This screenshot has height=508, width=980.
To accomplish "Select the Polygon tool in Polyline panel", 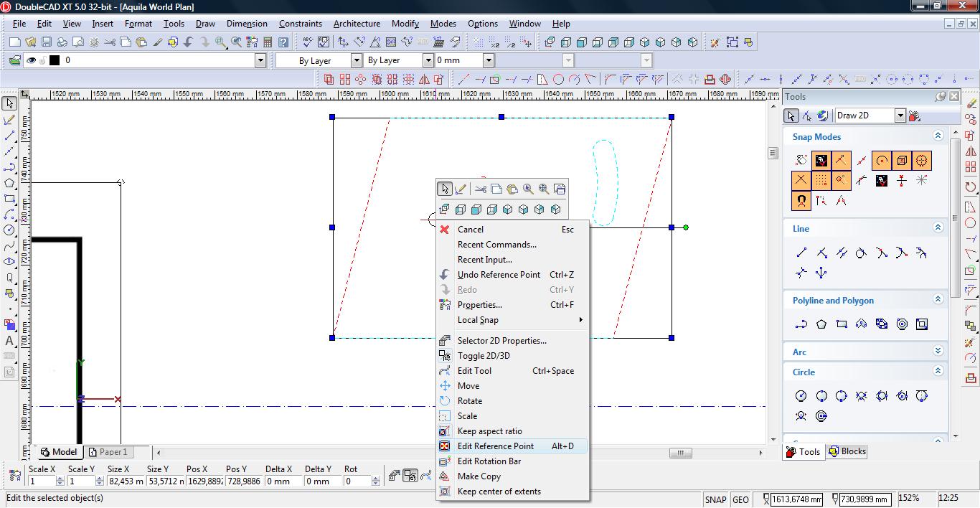I will point(821,324).
